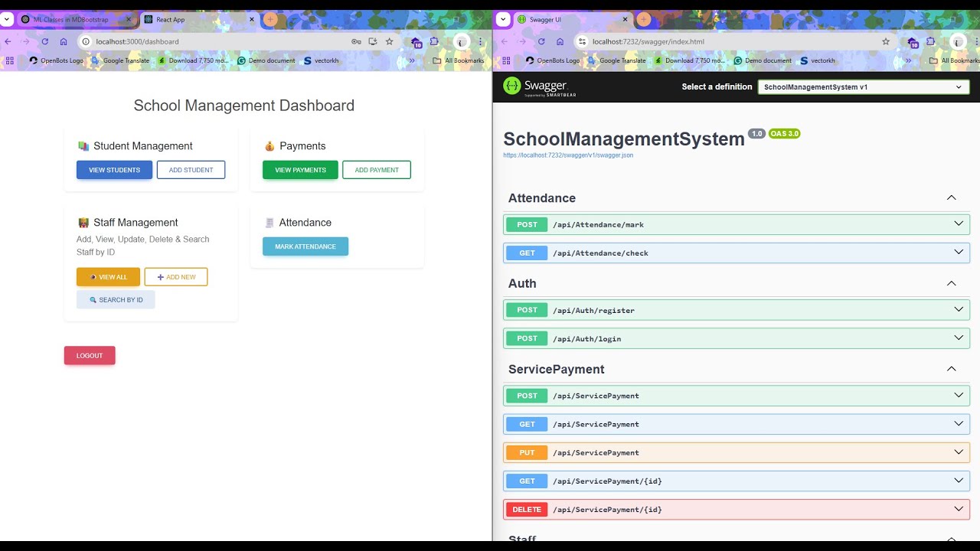
Task: Expand GET /api/ServicePayment/{id} endpoint
Action: [737, 481]
